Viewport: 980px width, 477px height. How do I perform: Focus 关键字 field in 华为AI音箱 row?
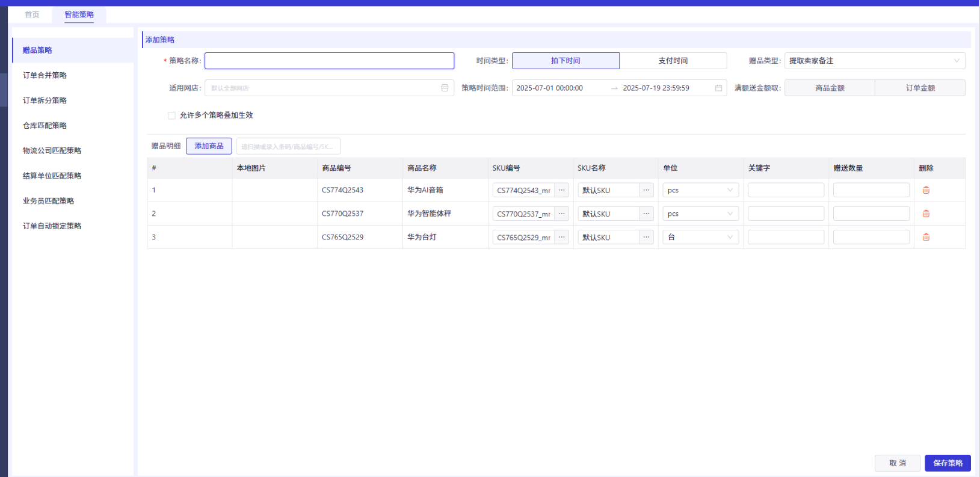(786, 190)
